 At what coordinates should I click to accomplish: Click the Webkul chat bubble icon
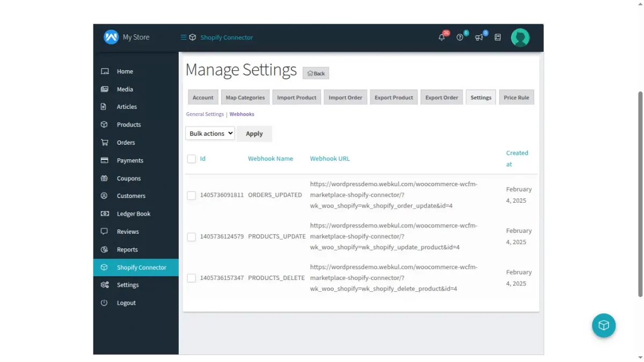pyautogui.click(x=604, y=326)
